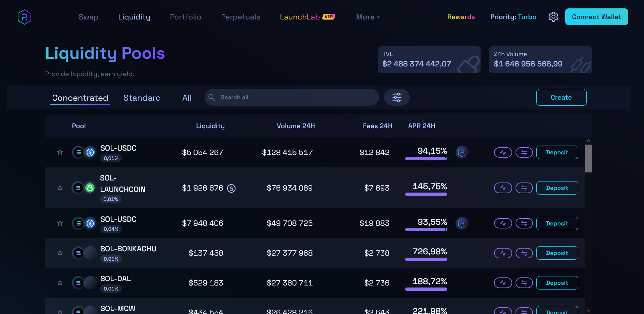Viewport: 644px width, 314px height.
Task: Star the SOL-DAL pool
Action: coord(60,283)
